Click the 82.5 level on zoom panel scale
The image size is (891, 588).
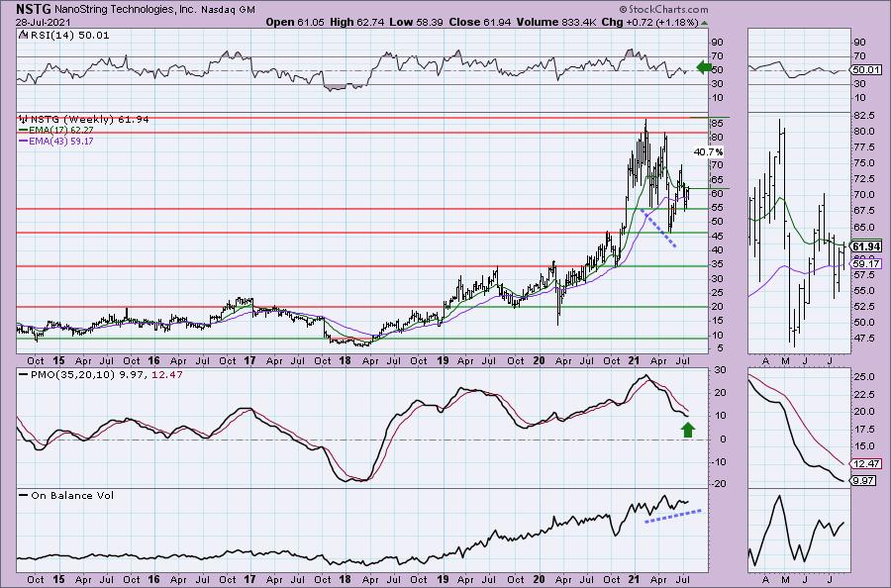point(864,116)
